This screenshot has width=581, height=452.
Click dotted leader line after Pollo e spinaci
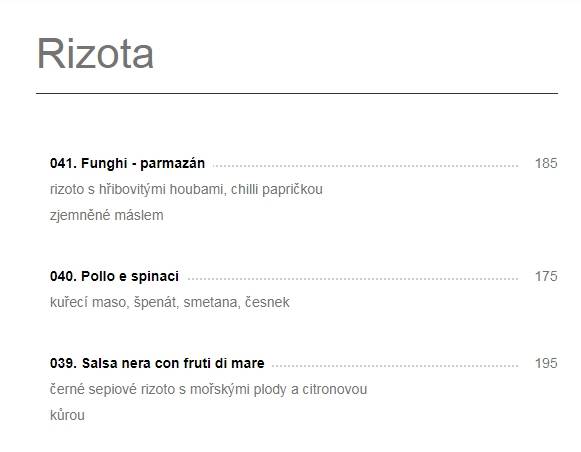(x=353, y=279)
